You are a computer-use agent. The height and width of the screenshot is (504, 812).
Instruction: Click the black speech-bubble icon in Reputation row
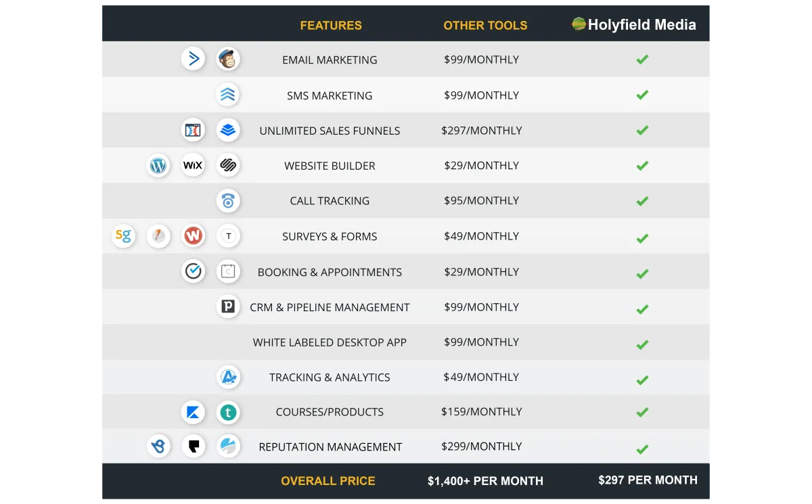pos(194,446)
